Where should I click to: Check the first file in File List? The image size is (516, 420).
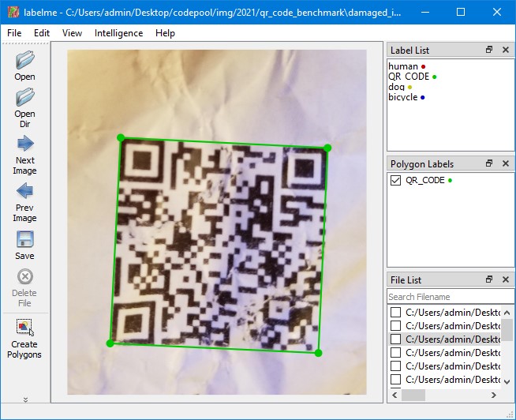(396, 313)
